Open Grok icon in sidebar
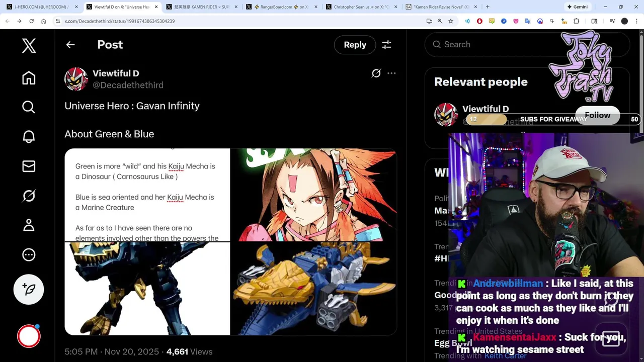Image resolution: width=644 pixels, height=362 pixels. coord(29,195)
